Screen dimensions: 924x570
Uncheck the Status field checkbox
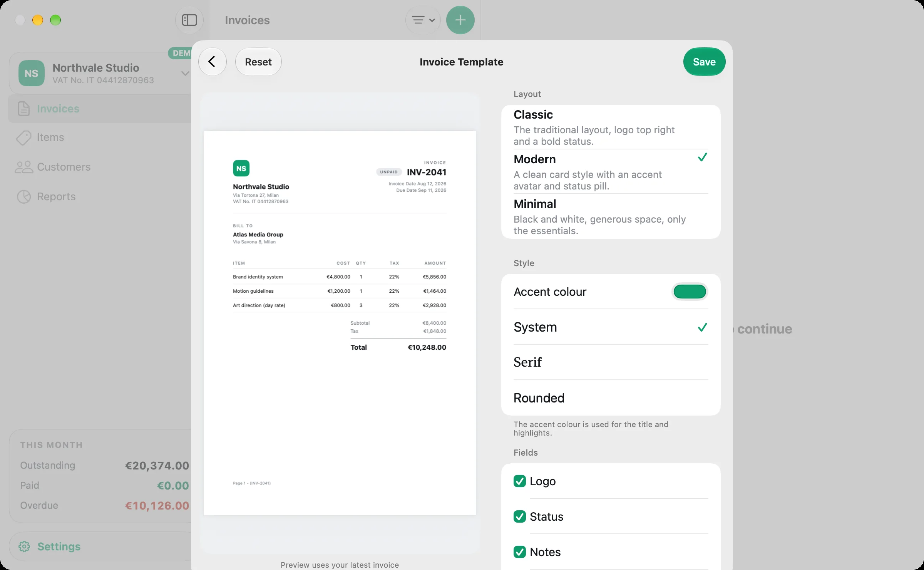520,516
